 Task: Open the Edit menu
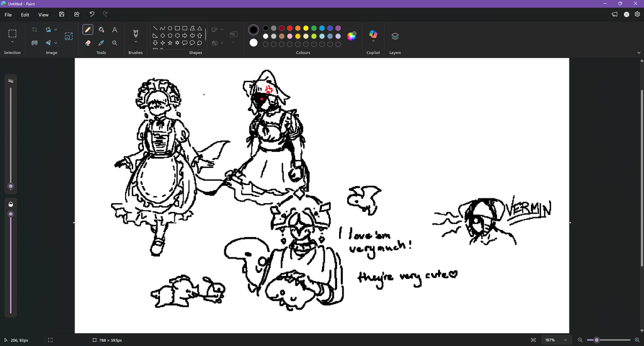point(25,14)
